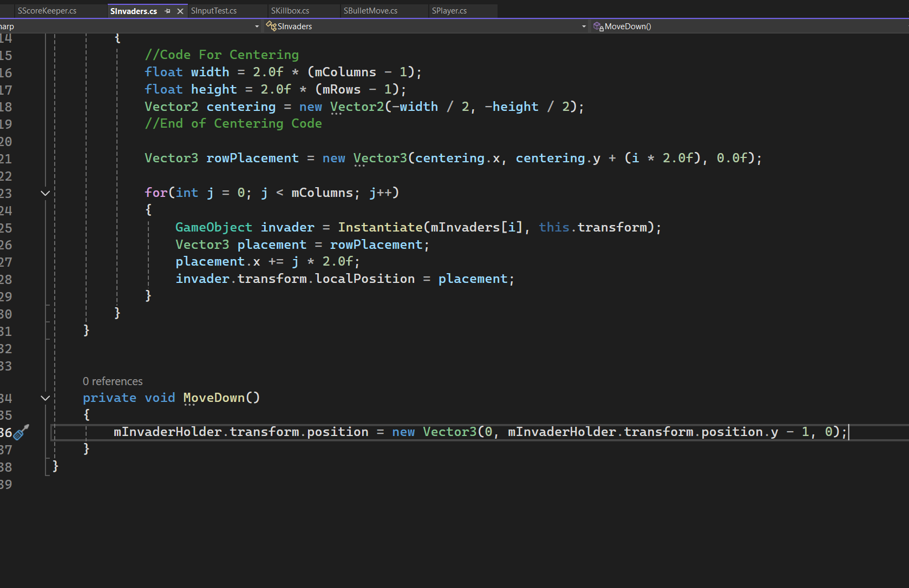The height and width of the screenshot is (588, 909).
Task: Click the SInvaders class icon in the navigation bar
Action: point(271,27)
